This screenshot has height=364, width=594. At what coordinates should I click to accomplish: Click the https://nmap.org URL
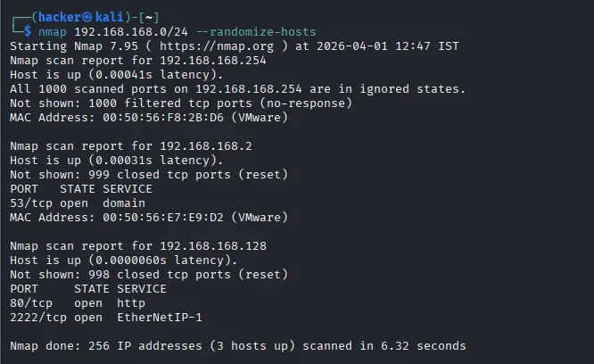coord(220,46)
